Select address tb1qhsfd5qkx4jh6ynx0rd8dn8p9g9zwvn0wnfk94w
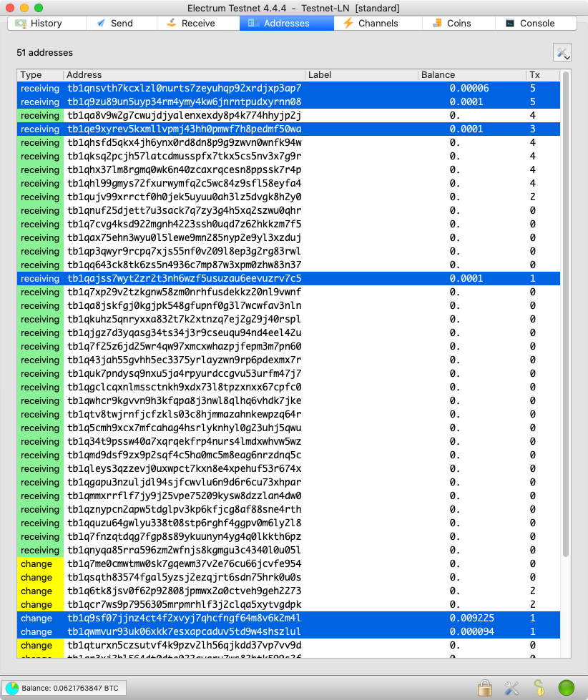This screenshot has height=700, width=588. (288, 143)
